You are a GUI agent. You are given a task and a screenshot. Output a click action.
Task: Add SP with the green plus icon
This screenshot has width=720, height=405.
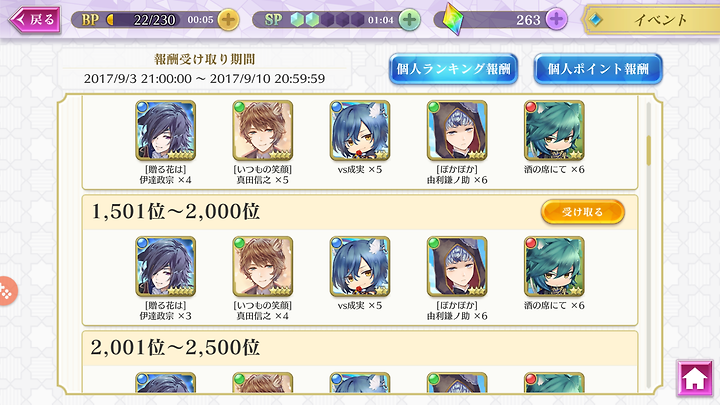tap(409, 20)
